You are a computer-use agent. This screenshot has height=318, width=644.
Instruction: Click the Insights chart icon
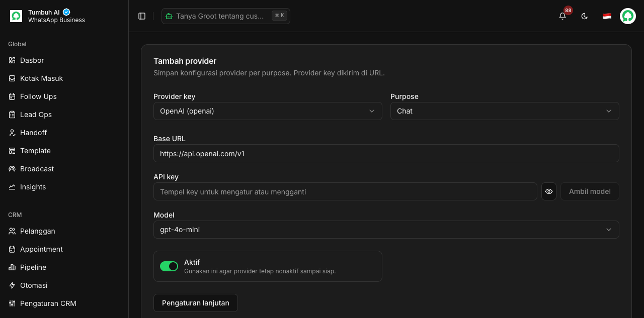[12, 187]
